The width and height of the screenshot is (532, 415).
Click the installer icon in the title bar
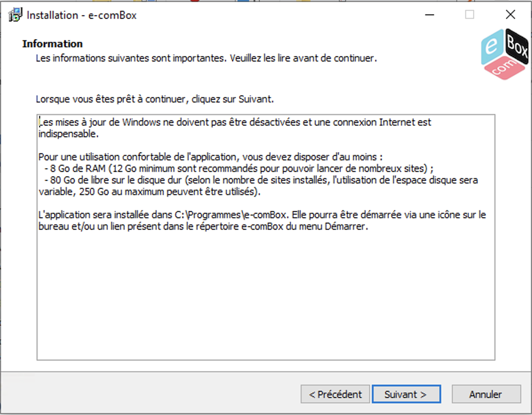click(x=15, y=15)
